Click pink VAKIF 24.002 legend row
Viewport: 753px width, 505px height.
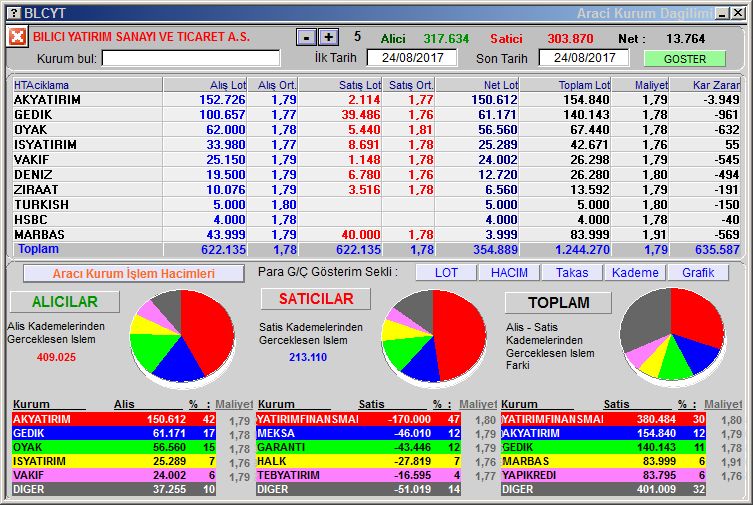tap(114, 475)
